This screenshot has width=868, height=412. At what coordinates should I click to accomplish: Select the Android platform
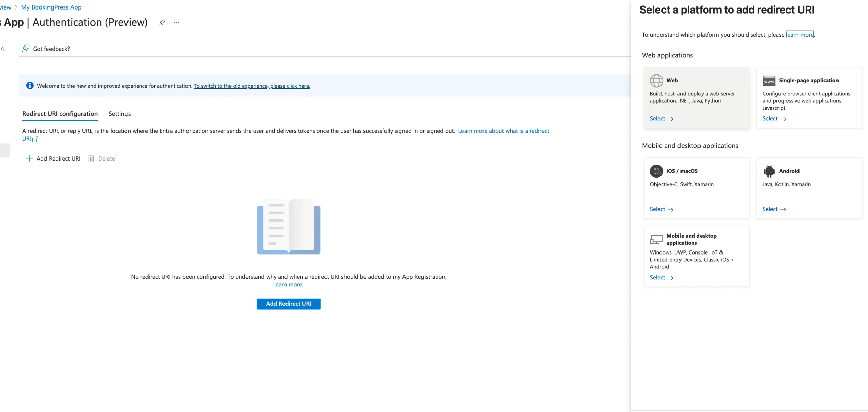(774, 209)
